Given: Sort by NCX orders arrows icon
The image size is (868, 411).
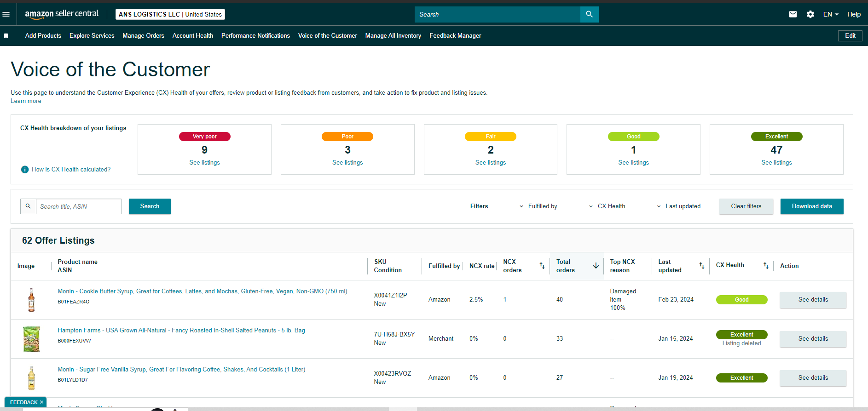Looking at the screenshot, I should point(542,266).
